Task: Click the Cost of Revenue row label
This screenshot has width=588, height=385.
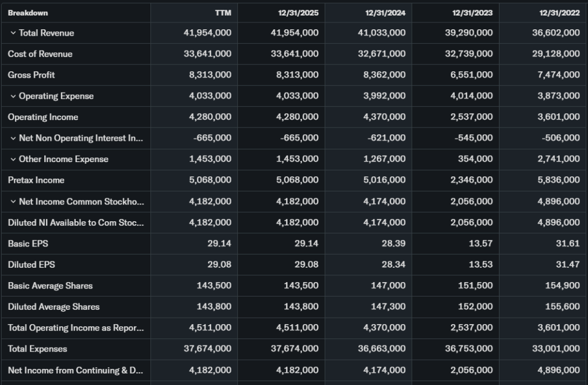Action: point(40,54)
